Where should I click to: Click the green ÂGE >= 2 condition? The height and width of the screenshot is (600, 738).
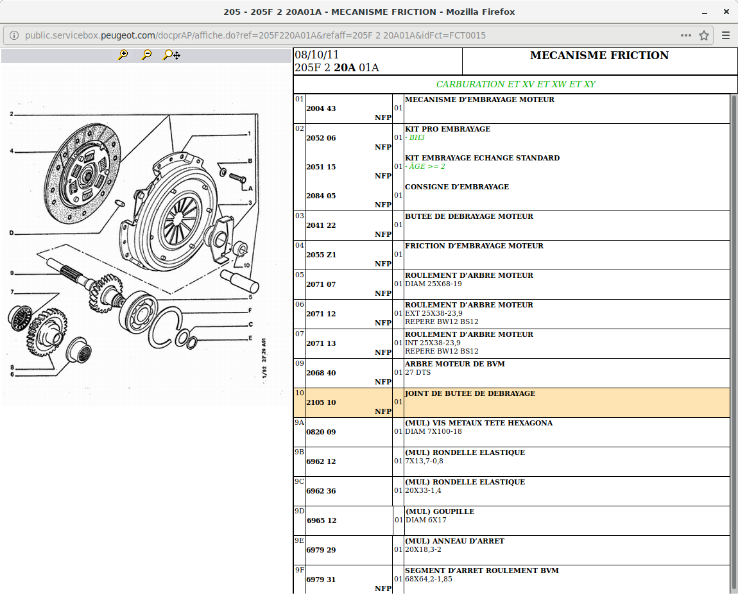click(425, 167)
